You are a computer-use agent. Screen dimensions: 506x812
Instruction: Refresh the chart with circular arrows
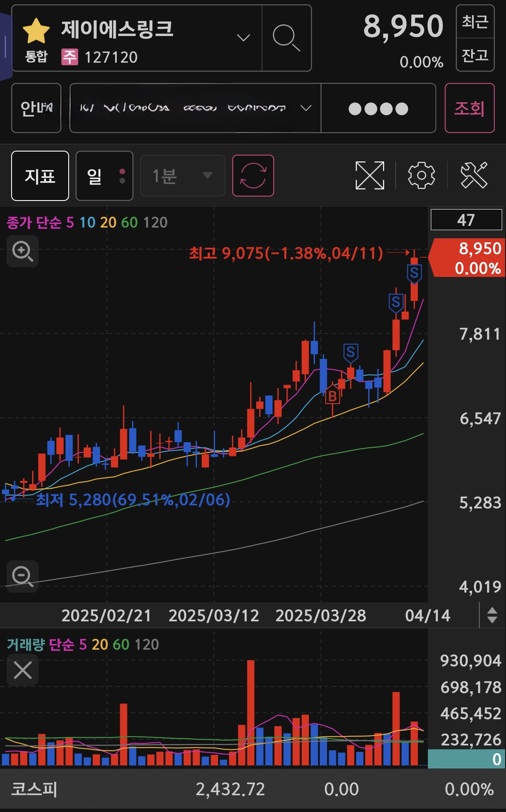(253, 176)
